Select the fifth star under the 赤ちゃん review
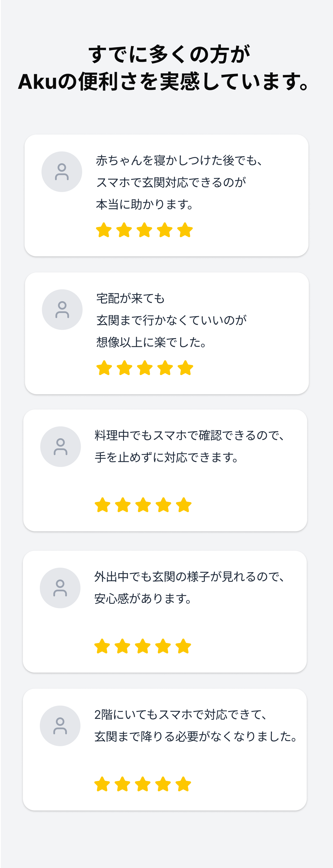Image resolution: width=333 pixels, height=868 pixels. pyautogui.click(x=185, y=230)
